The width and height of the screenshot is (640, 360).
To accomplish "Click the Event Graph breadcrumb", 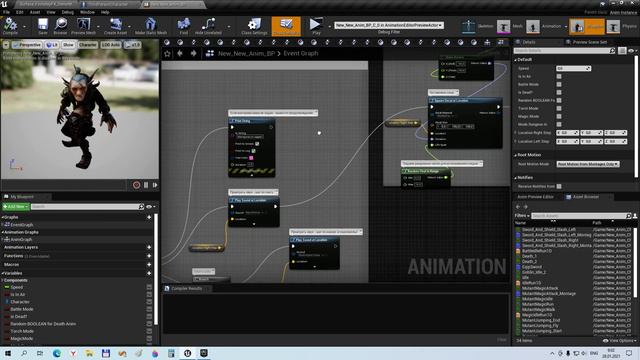I will (301, 53).
